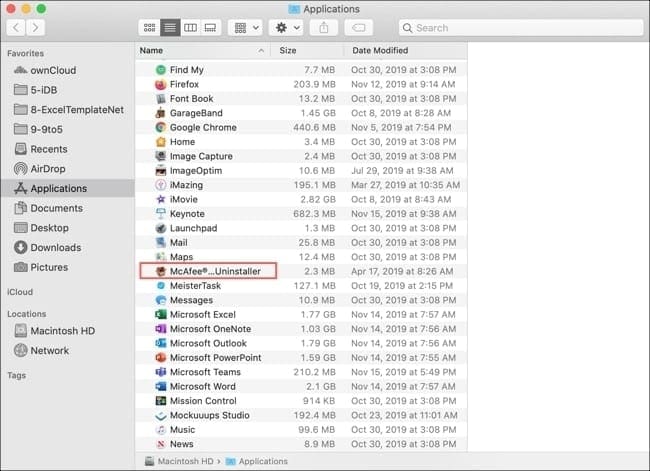Click the Name column sort arrow

click(x=262, y=50)
